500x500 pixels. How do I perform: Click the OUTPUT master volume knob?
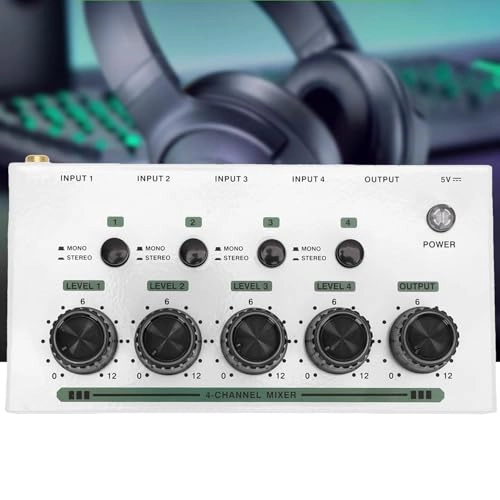(423, 341)
